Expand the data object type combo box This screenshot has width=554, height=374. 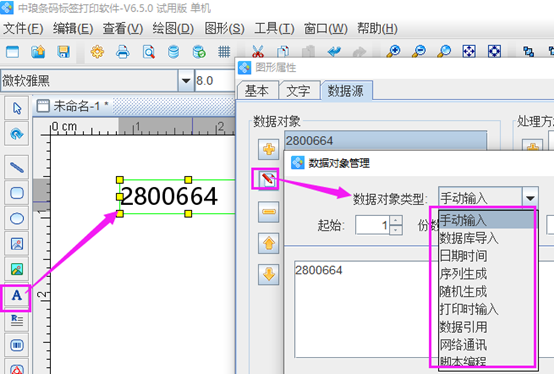click(x=530, y=198)
